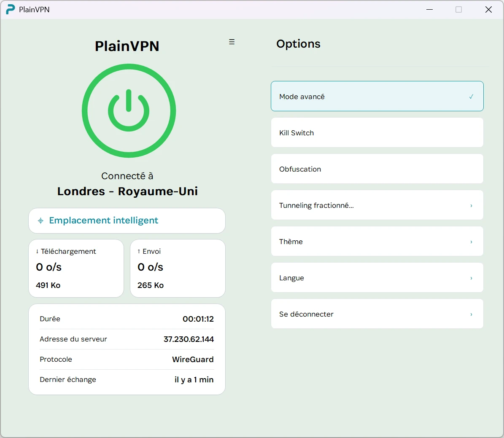Click the checkmark on Mode avancé

pos(471,97)
